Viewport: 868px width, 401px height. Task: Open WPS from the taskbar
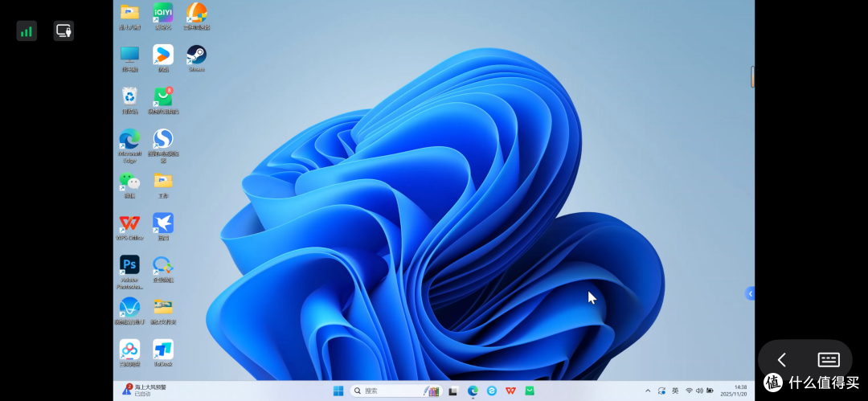pos(510,391)
